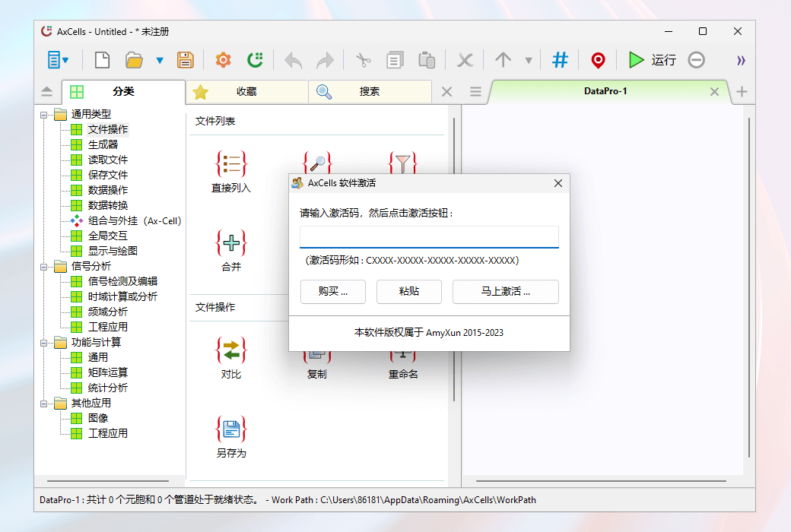Click the save (floppy disk) toolbar icon
791x532 pixels.
186,60
